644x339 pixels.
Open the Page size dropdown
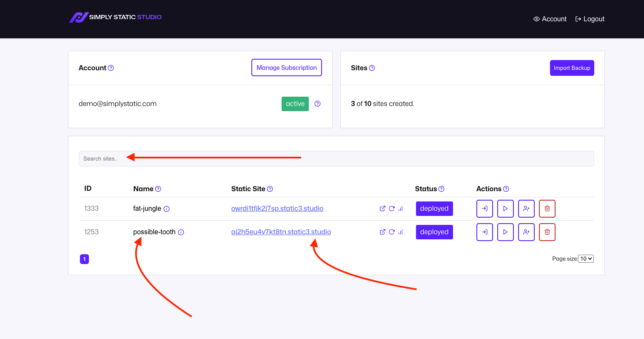[586, 259]
